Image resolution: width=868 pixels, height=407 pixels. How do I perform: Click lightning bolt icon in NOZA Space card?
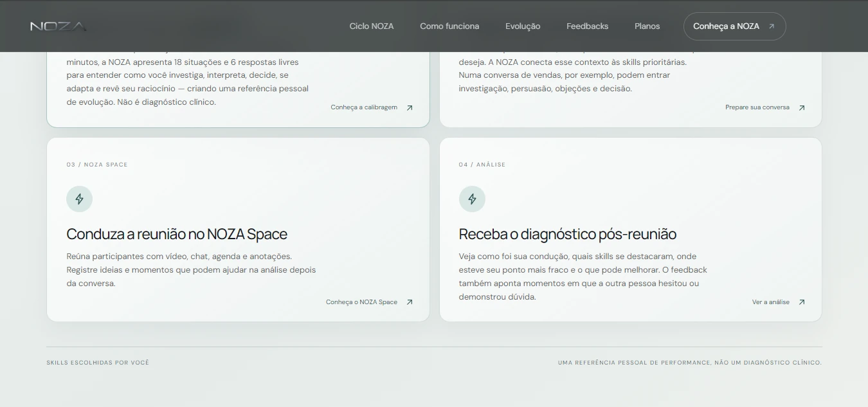coord(80,199)
